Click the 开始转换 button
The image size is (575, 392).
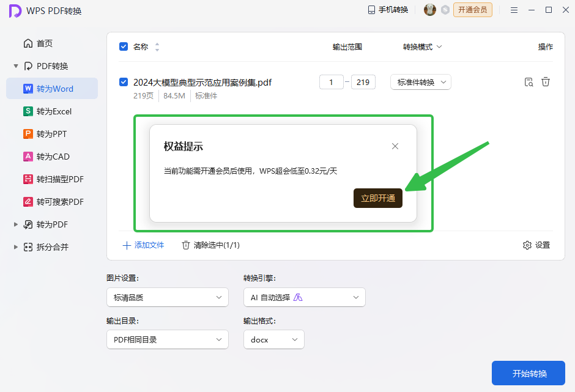pyautogui.click(x=528, y=373)
